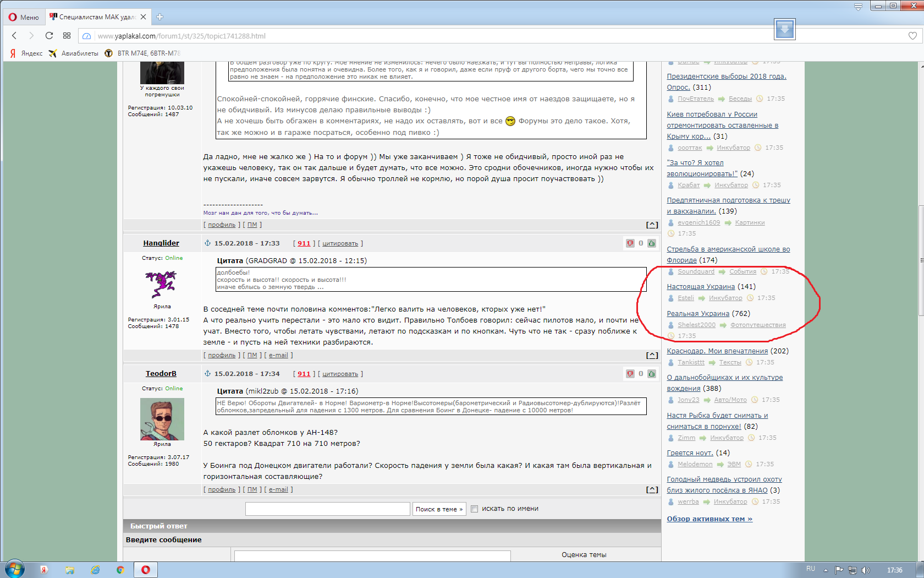
Task: Upvote Hanglider's post
Action: pos(652,243)
